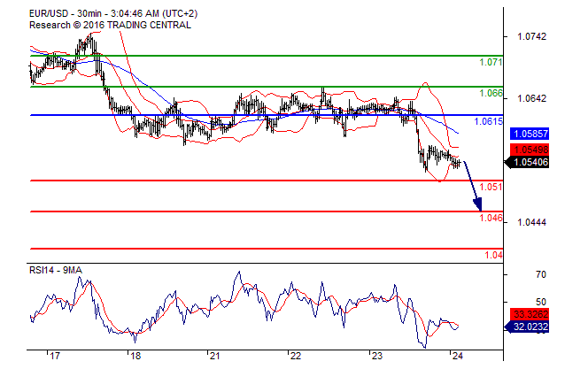The image size is (588, 369).
Task: Select the 1.071 resistance level label
Action: (491, 62)
